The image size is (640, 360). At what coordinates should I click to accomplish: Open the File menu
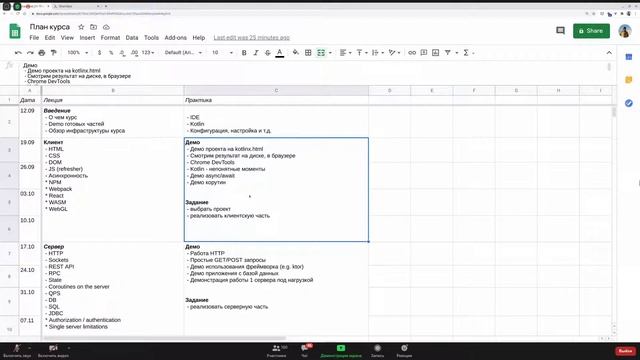coord(34,38)
